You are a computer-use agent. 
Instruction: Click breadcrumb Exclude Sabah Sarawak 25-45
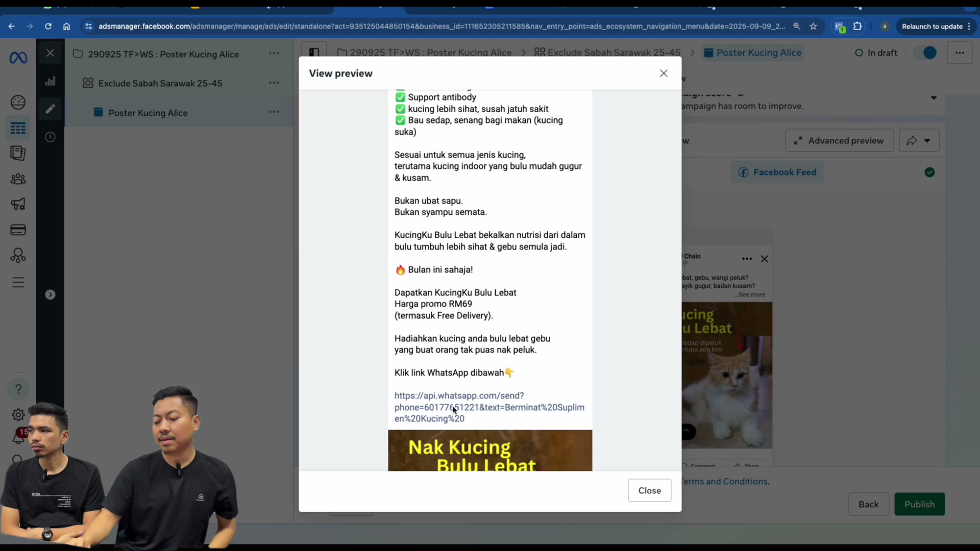click(x=607, y=53)
